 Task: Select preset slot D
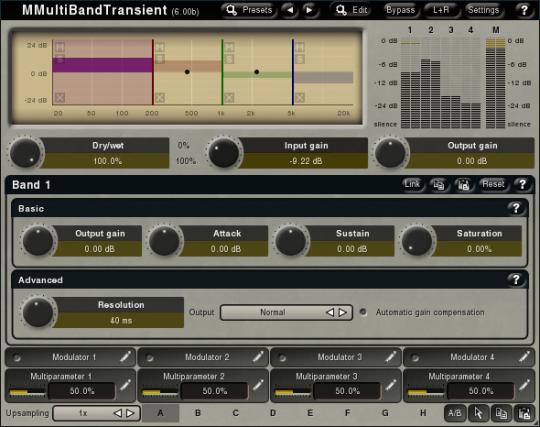273,413
